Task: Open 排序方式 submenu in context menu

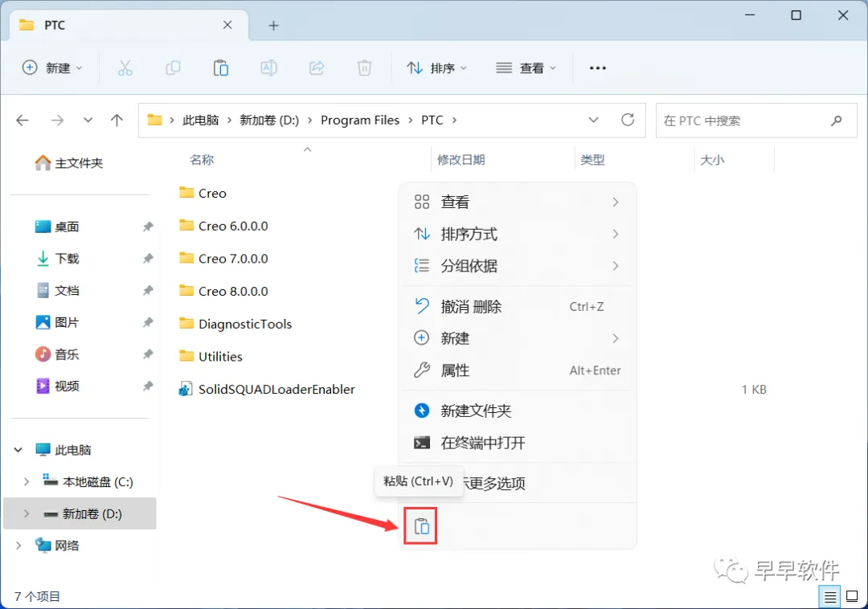Action: pyautogui.click(x=517, y=234)
